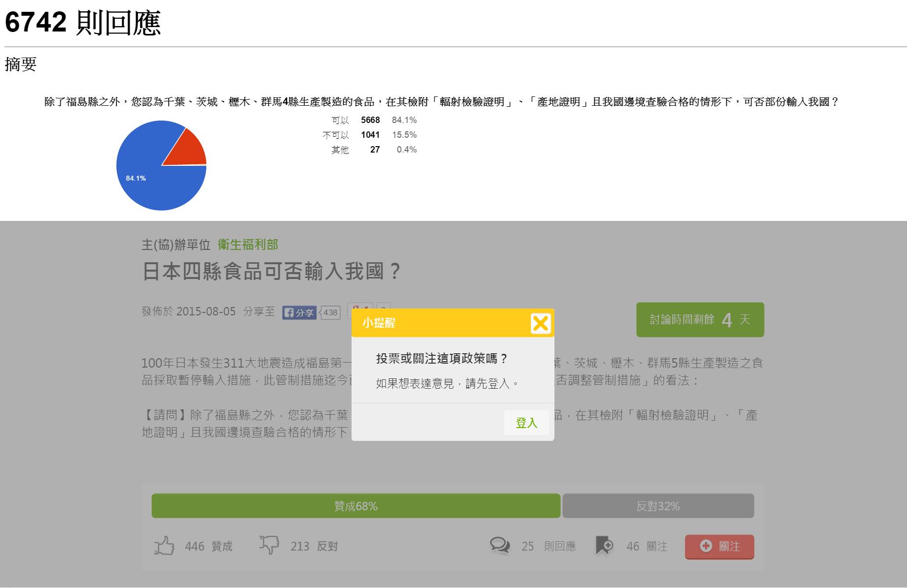Open comments via speech bubble icon
Image resolution: width=907 pixels, height=588 pixels.
tap(500, 546)
